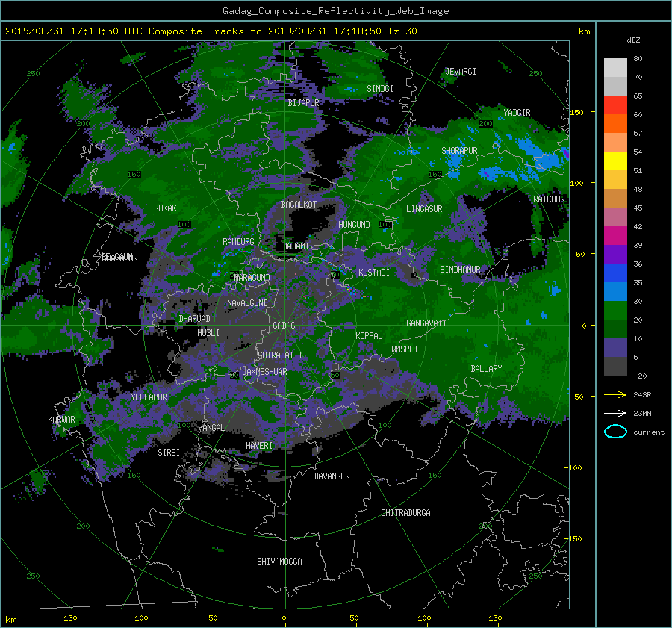Click the SIRSI city label

[169, 453]
